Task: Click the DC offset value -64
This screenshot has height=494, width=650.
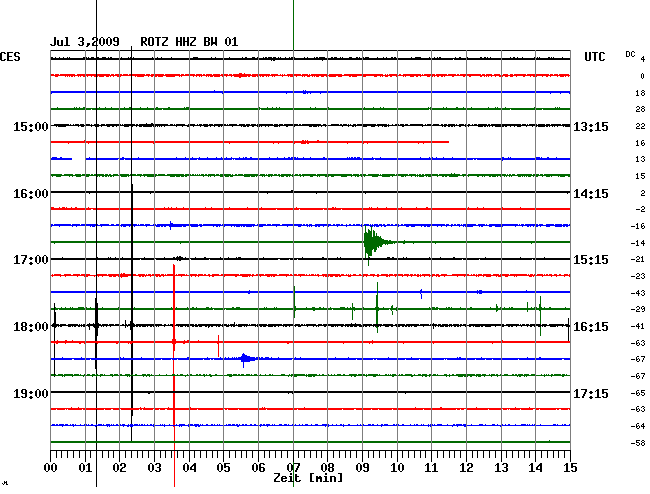Action: click(x=638, y=426)
